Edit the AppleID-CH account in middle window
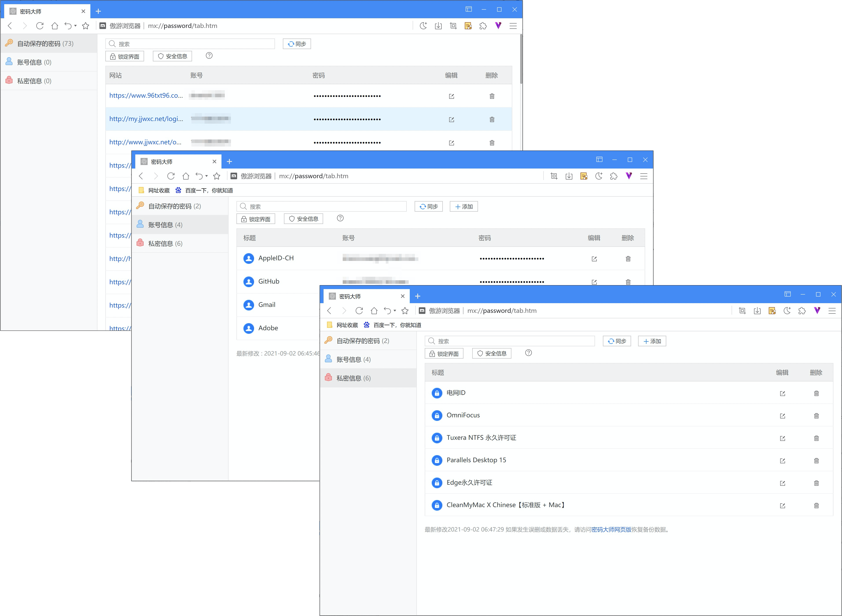 [594, 259]
